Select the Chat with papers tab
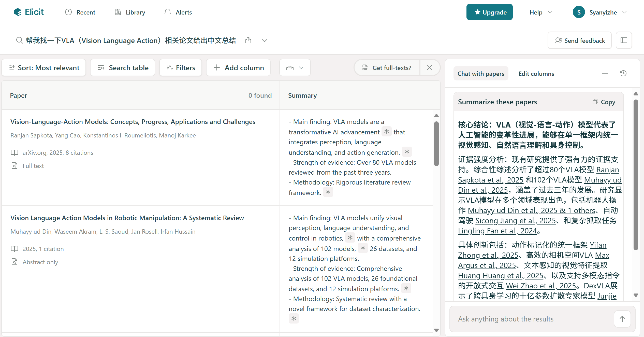 click(x=481, y=74)
